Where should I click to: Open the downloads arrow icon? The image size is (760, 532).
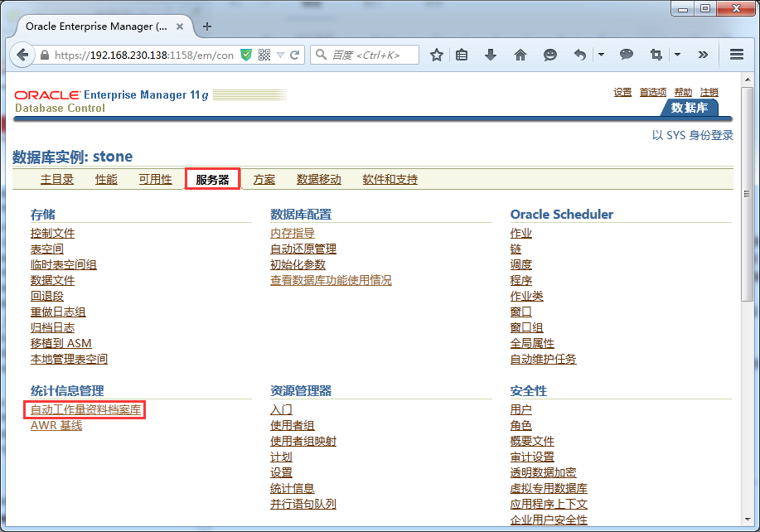(x=491, y=56)
